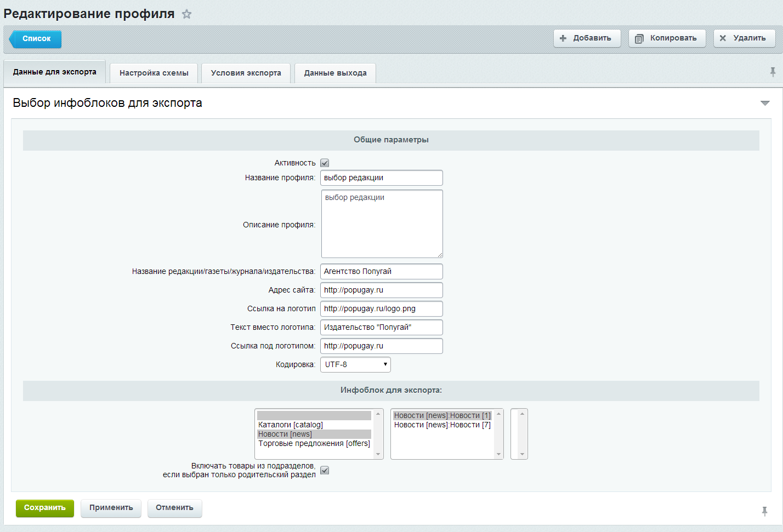Open the Кодировка UTF-8 dropdown
The width and height of the screenshot is (783, 532).
pos(355,365)
